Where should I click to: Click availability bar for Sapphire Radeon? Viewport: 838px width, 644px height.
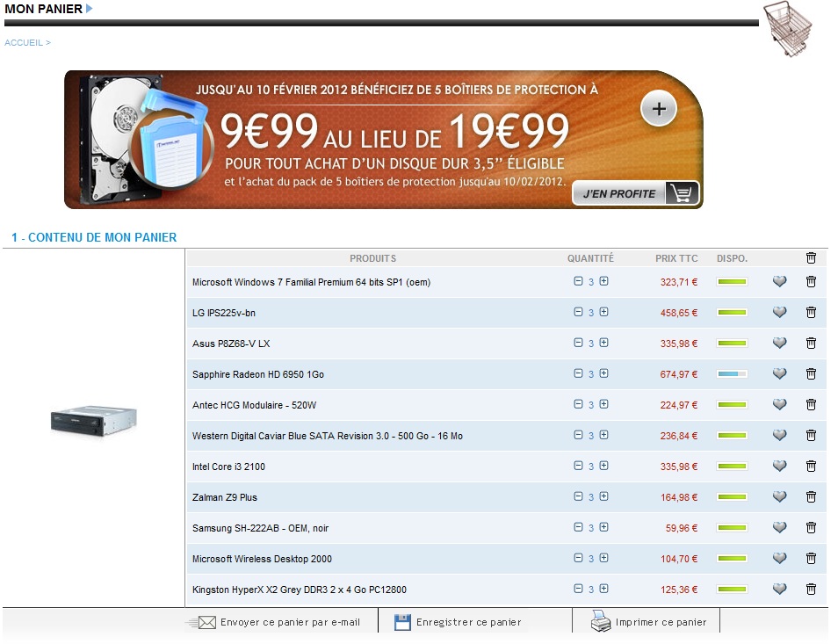(x=732, y=374)
